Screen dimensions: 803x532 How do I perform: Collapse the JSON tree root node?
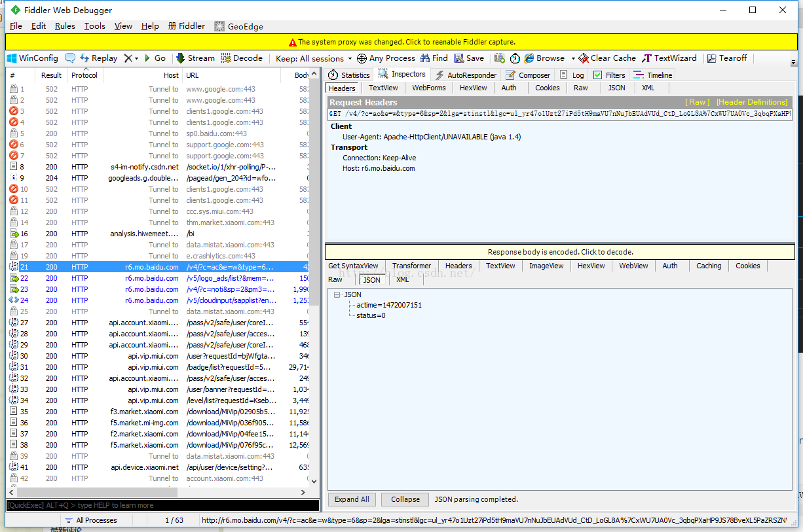coord(337,294)
